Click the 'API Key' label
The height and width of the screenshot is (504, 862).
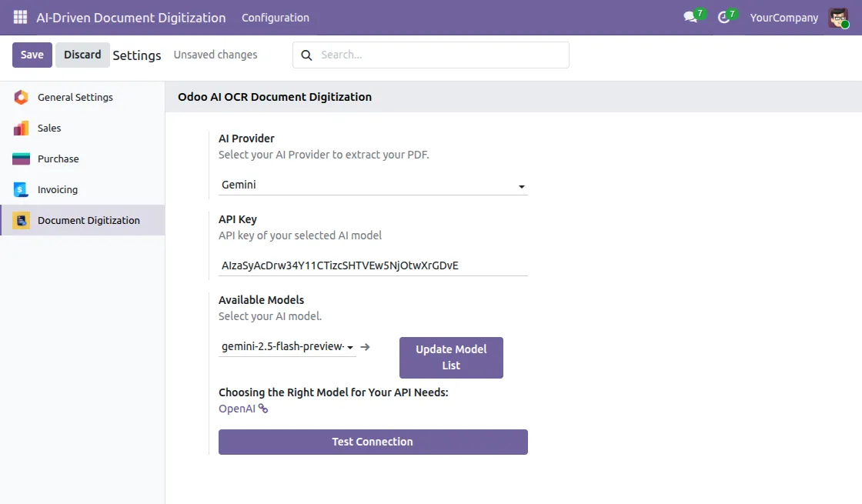pyautogui.click(x=238, y=219)
